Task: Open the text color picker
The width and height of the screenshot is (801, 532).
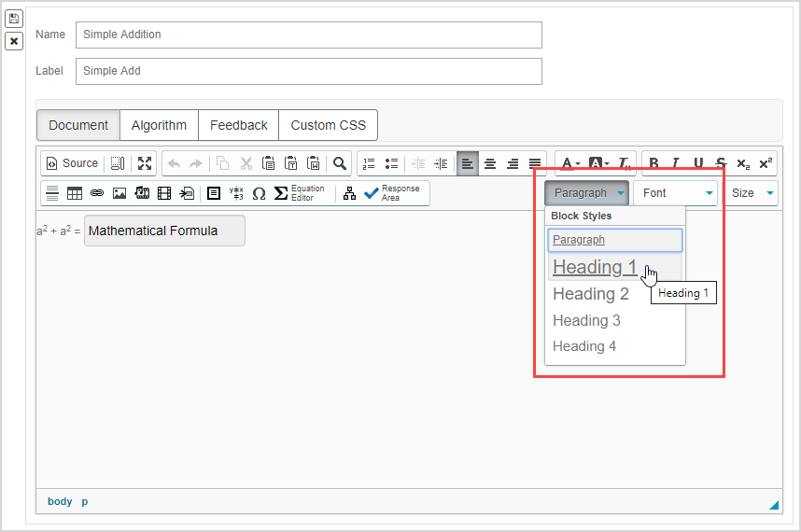Action: click(x=569, y=163)
